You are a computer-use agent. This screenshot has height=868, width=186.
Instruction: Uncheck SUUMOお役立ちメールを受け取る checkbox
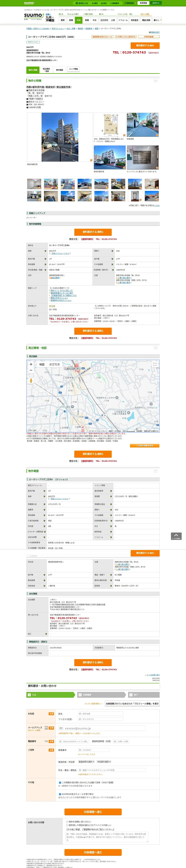(x=60, y=794)
